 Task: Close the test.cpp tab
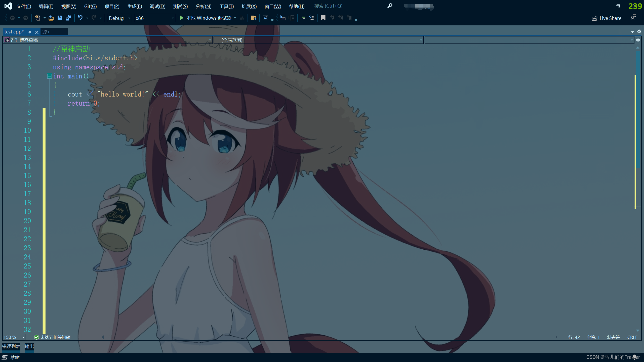tap(36, 32)
